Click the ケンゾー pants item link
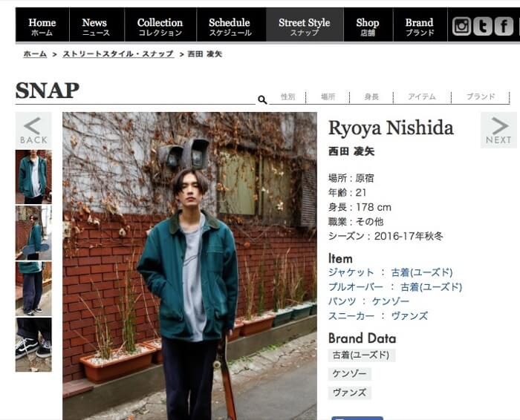This screenshot has width=520, height=420. click(x=390, y=301)
